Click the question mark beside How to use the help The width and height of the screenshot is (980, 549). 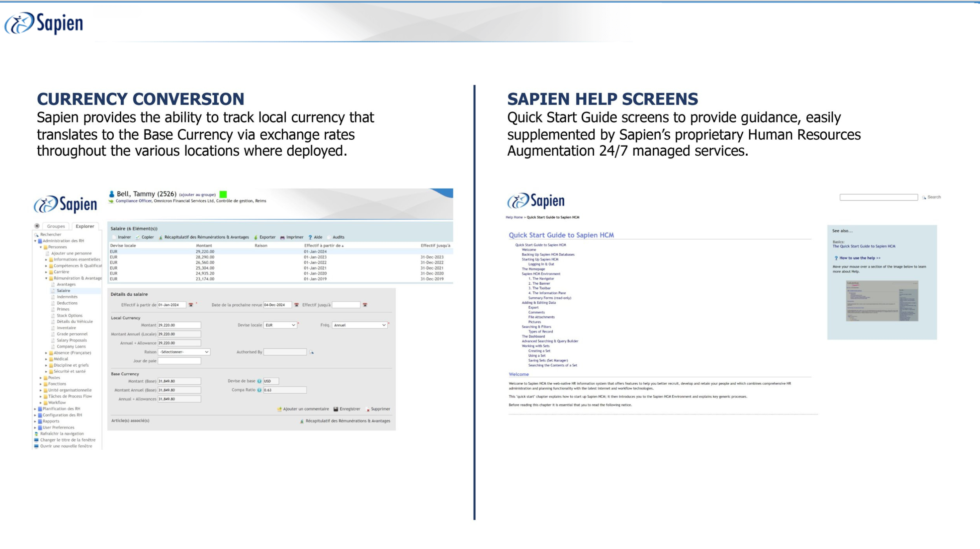(836, 258)
